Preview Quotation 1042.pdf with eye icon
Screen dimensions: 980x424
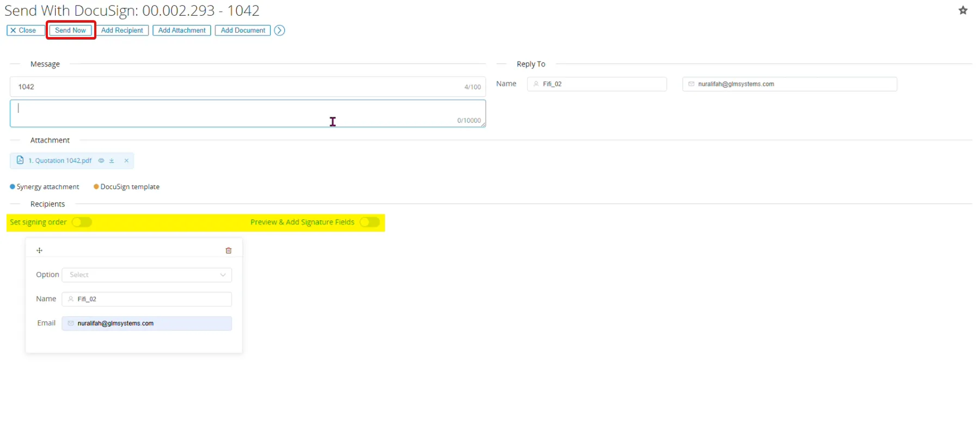pyautogui.click(x=101, y=161)
